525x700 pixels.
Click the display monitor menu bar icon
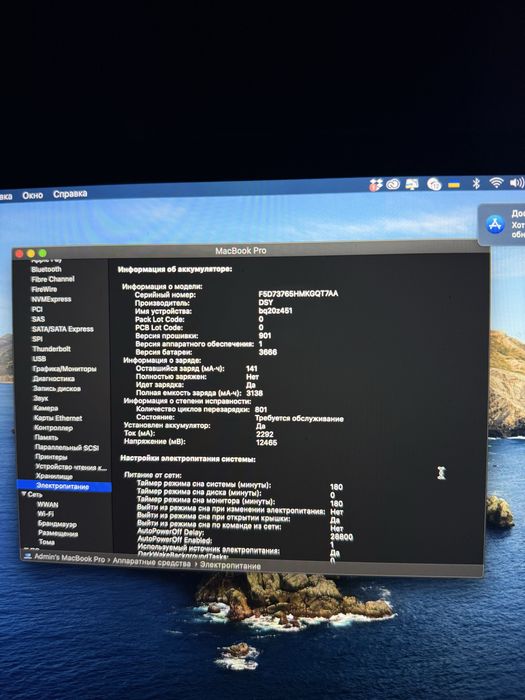click(411, 184)
